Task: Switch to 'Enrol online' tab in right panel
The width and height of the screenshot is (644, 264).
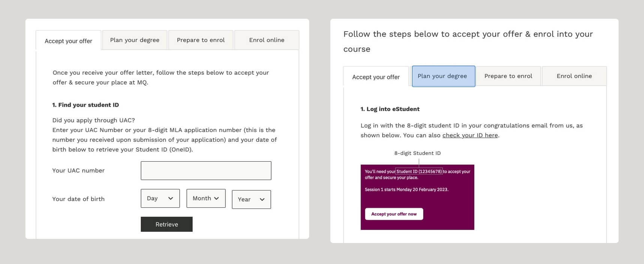Action: [x=574, y=76]
